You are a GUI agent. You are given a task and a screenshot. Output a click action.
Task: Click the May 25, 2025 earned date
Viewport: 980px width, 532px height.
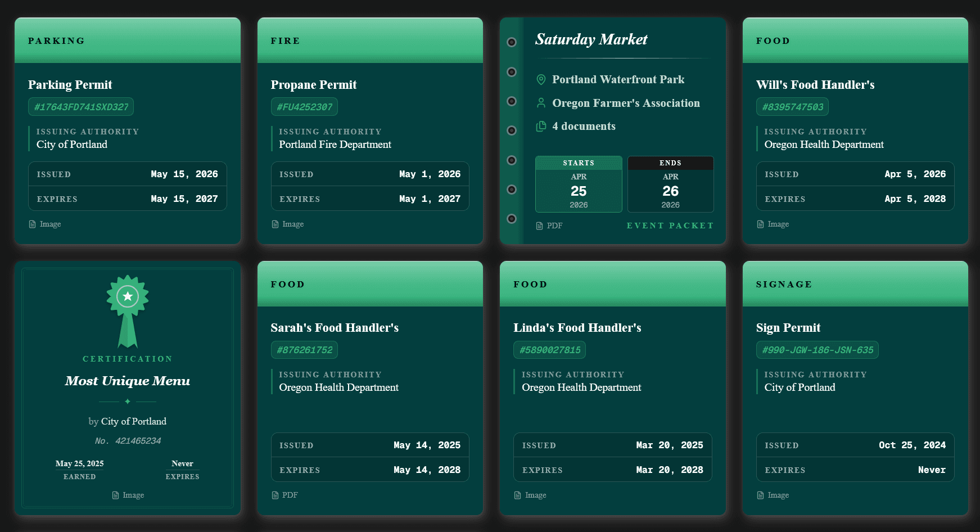[79, 463]
